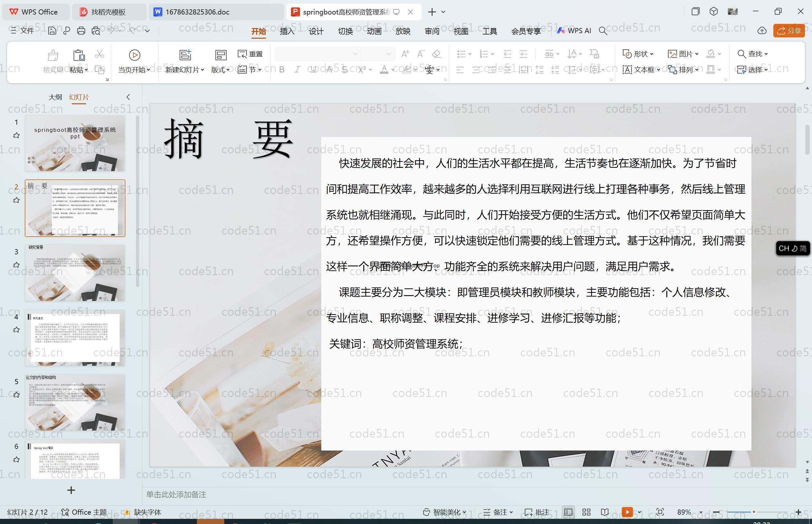Switch to reading view icon
The width and height of the screenshot is (812, 524).
point(604,512)
